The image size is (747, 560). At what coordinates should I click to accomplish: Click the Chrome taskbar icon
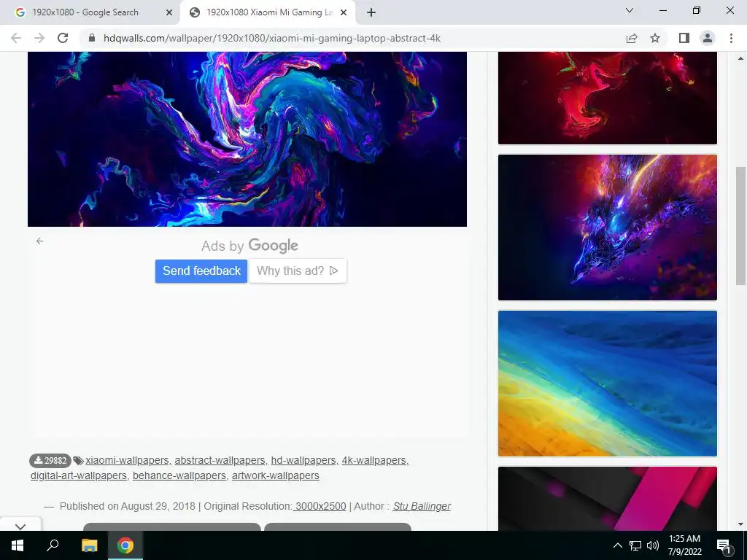[x=125, y=545]
